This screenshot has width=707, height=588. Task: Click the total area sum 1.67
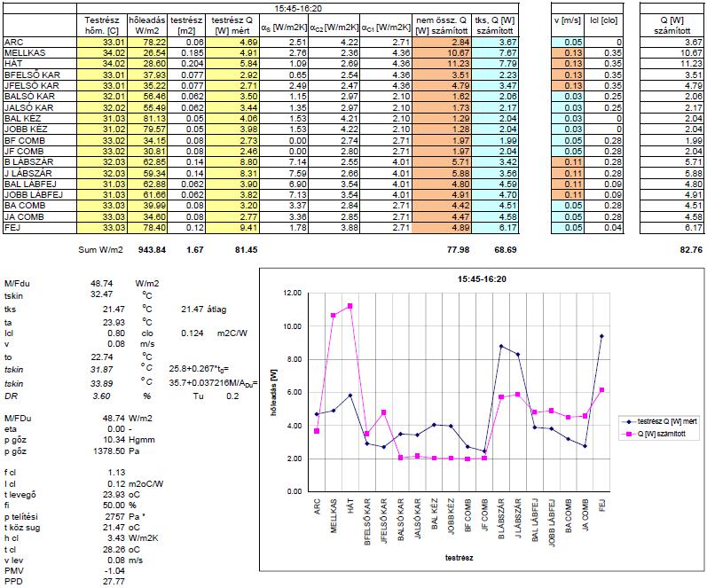pos(195,250)
